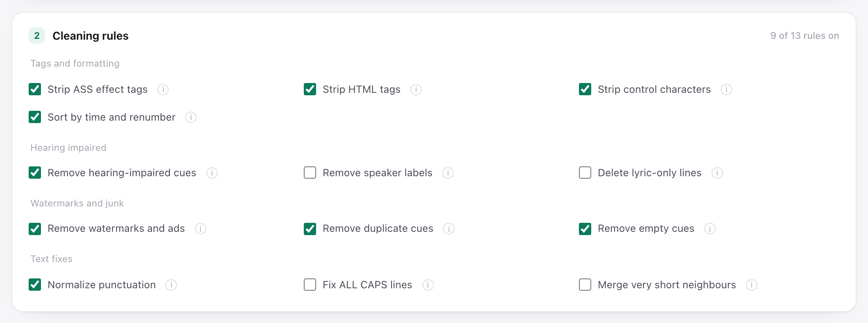This screenshot has width=868, height=323.
Task: Open info icon for Strip ASS effect tags
Action: [163, 90]
